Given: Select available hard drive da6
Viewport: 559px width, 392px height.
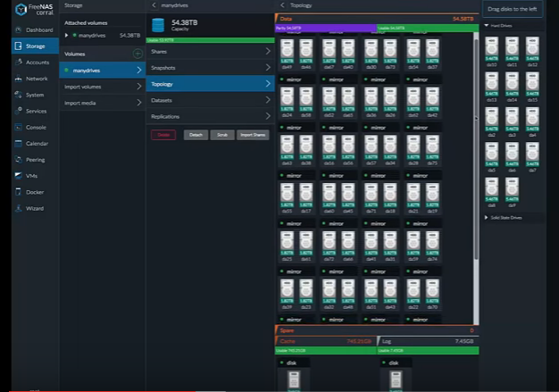Looking at the screenshot, I should [x=512, y=157].
